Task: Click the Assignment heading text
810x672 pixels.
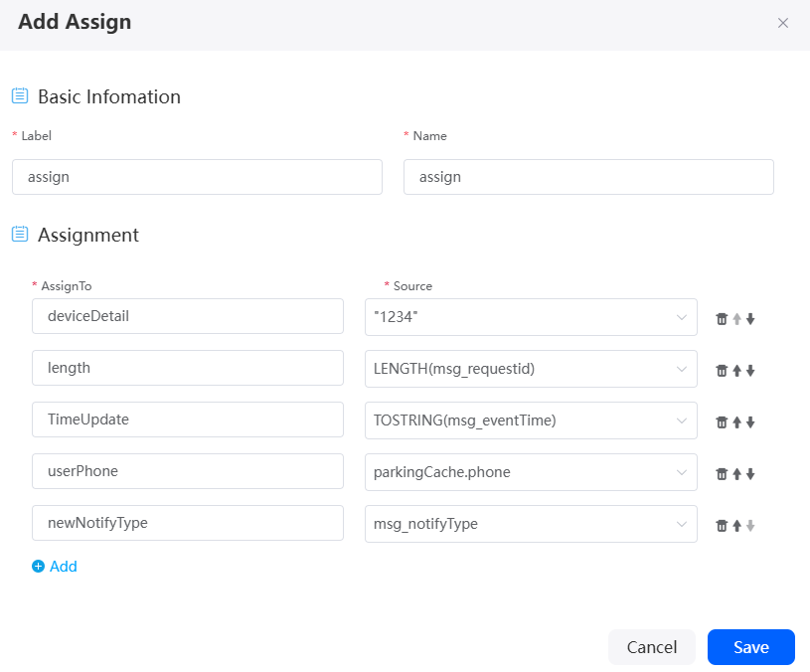Action: pos(88,236)
